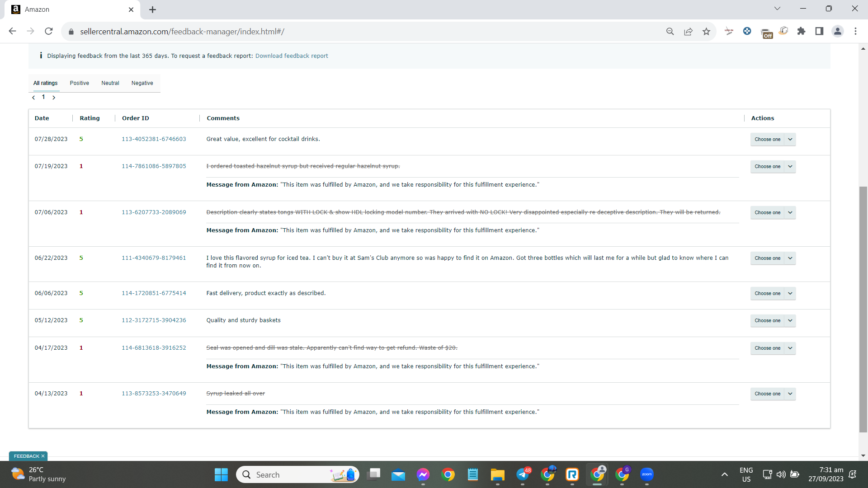868x488 pixels.
Task: Open Telegram with 48 badge
Action: (523, 474)
